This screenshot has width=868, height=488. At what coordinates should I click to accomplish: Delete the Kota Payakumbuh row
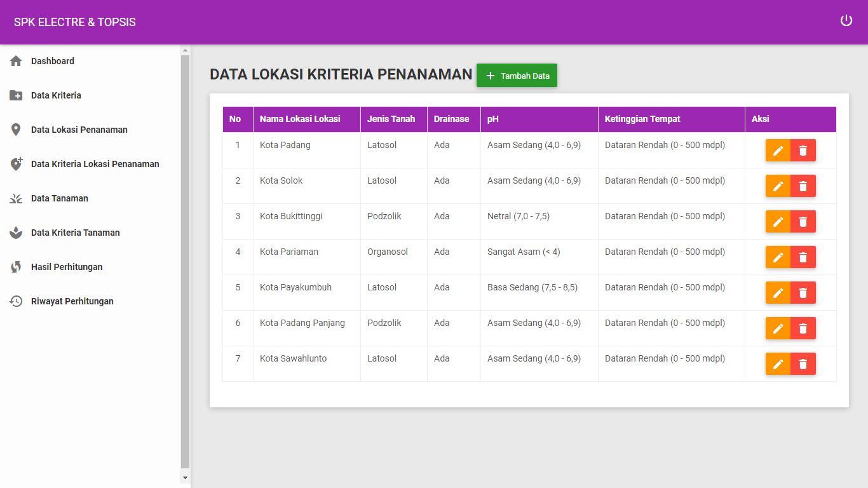[803, 293]
